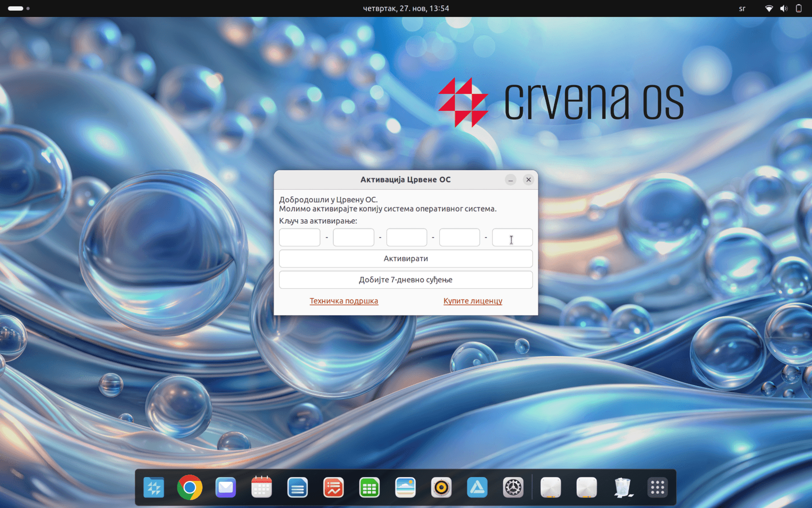The width and height of the screenshot is (812, 508).
Task: Open the image viewer dock icon
Action: click(405, 488)
